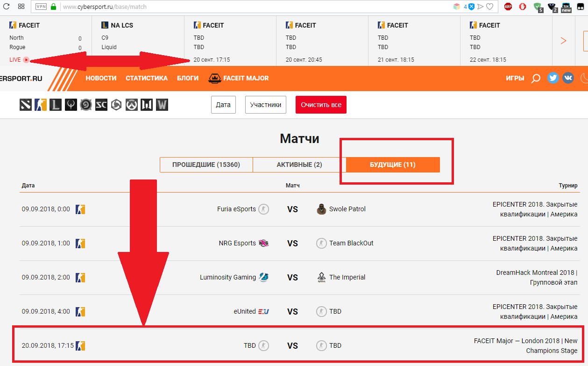The width and height of the screenshot is (588, 366).
Task: Open the SIH extension marked new
Action: 567,7
